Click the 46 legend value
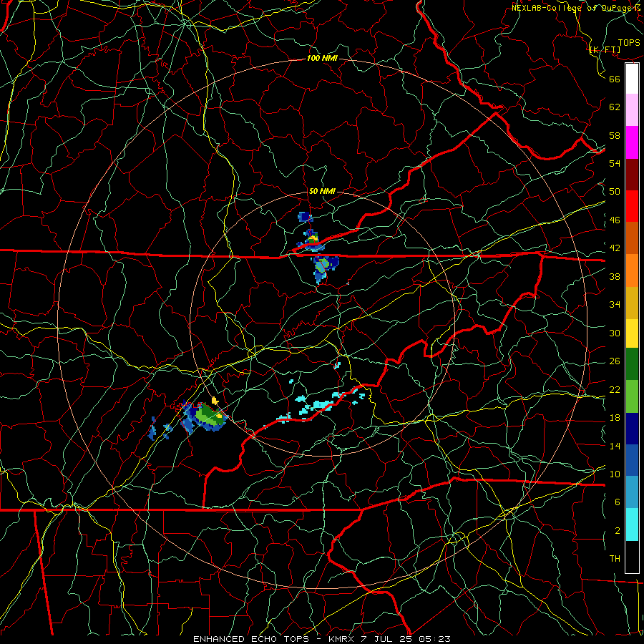This screenshot has width=644, height=644. [x=615, y=220]
